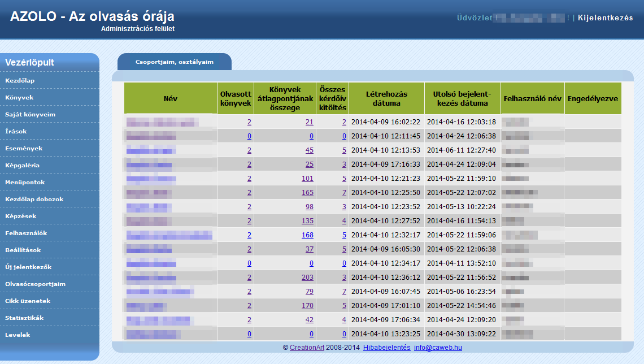Screen dimensions: 644x364
Task: Click the Létrehozás dátuma column header
Action: [386, 98]
